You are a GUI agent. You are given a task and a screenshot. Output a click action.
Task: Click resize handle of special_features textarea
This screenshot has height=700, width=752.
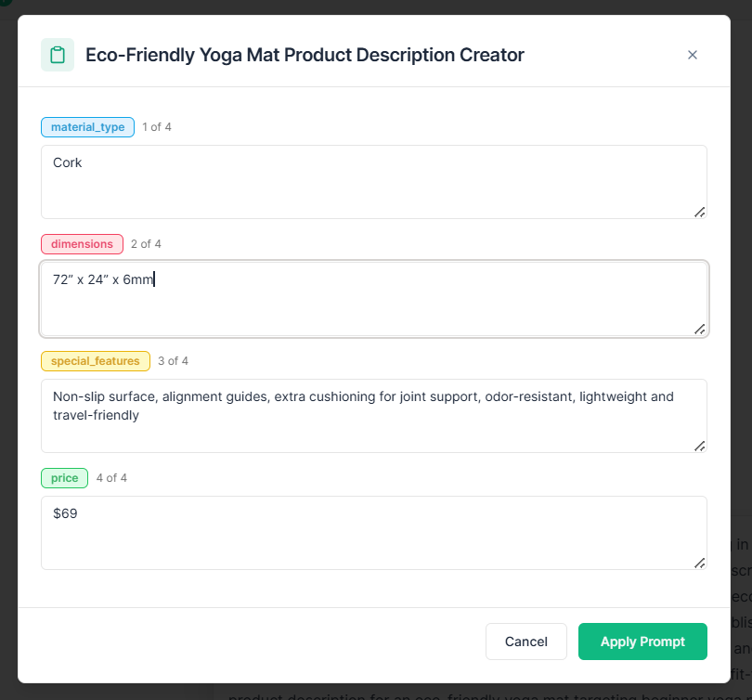pyautogui.click(x=700, y=446)
